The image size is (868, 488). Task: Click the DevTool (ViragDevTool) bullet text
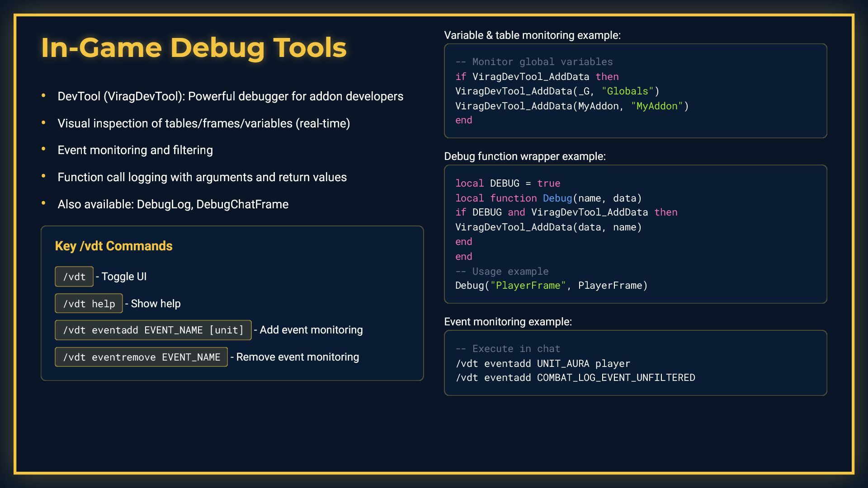tap(230, 96)
